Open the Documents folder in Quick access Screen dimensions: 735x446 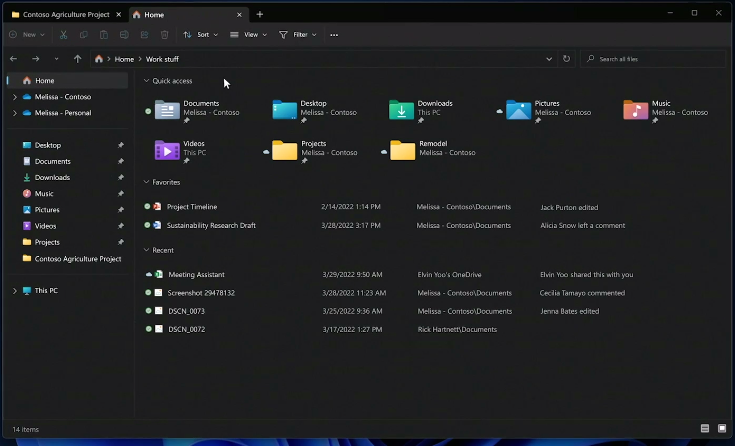[197, 111]
